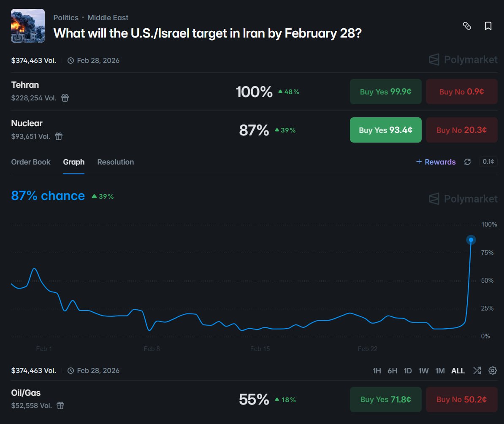Toggle the 1W chart time range

pyautogui.click(x=423, y=370)
